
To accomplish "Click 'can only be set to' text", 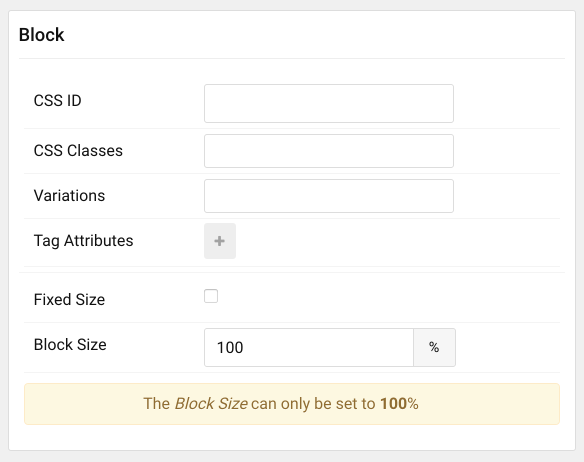I will 313,404.
